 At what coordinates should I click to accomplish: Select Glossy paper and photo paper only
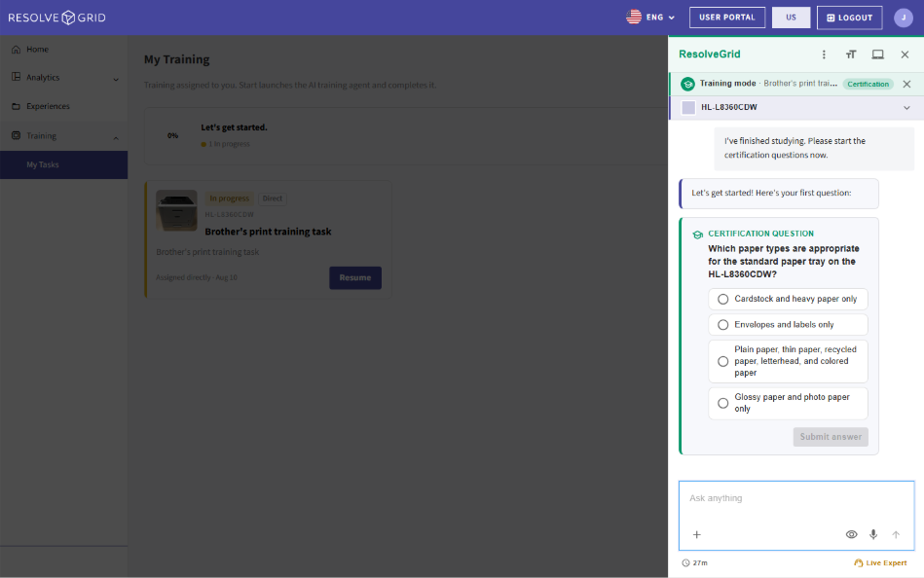click(x=788, y=403)
